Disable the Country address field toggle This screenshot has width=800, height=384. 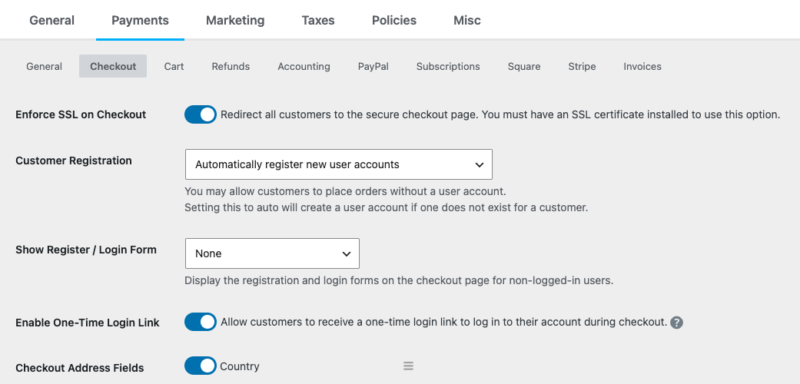pos(200,366)
